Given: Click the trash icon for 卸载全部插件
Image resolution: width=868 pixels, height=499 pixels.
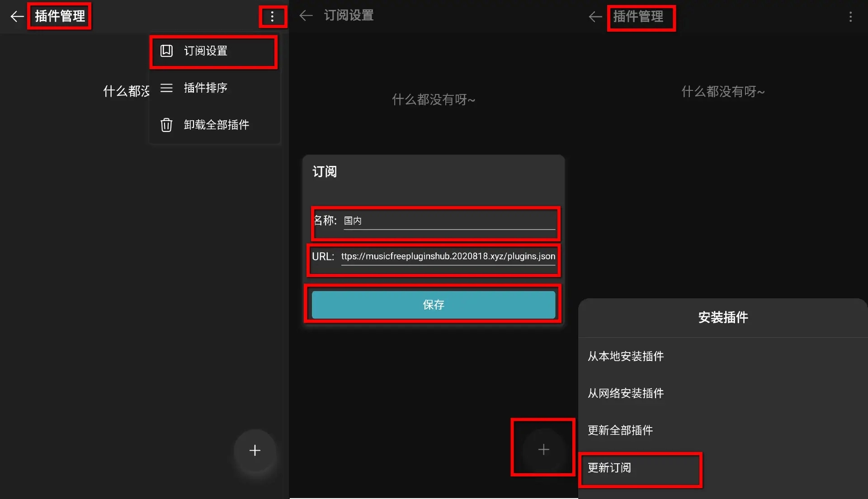Looking at the screenshot, I should (x=166, y=125).
